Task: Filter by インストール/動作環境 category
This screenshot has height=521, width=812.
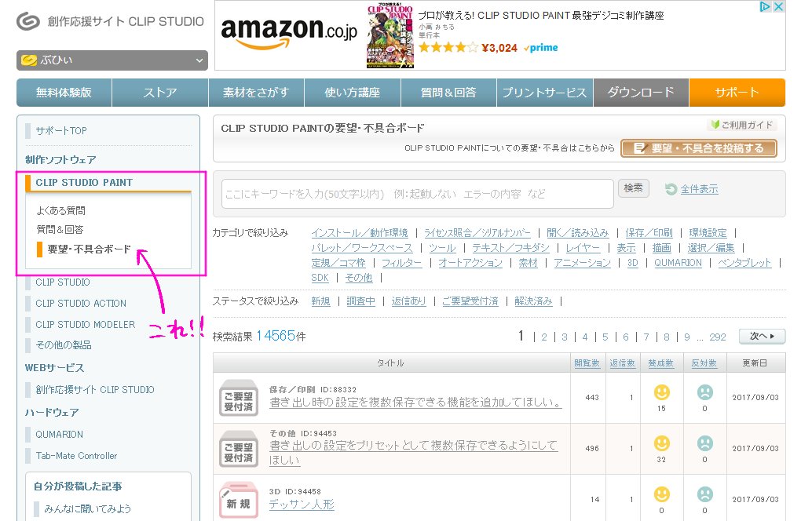Action: tap(360, 233)
